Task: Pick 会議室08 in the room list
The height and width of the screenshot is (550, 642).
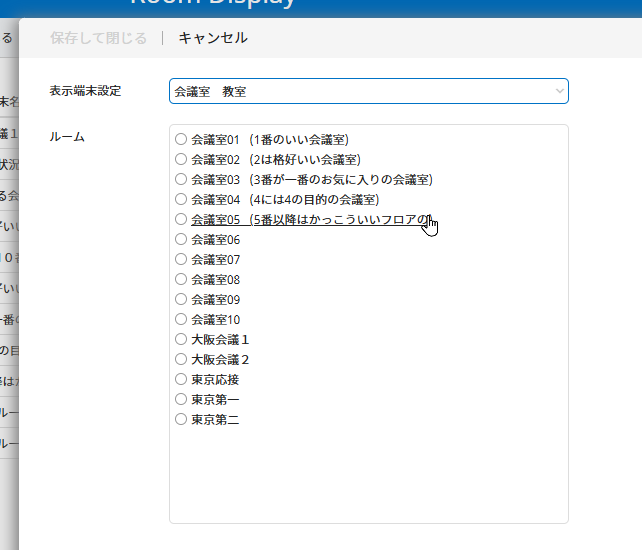Action: coord(181,279)
